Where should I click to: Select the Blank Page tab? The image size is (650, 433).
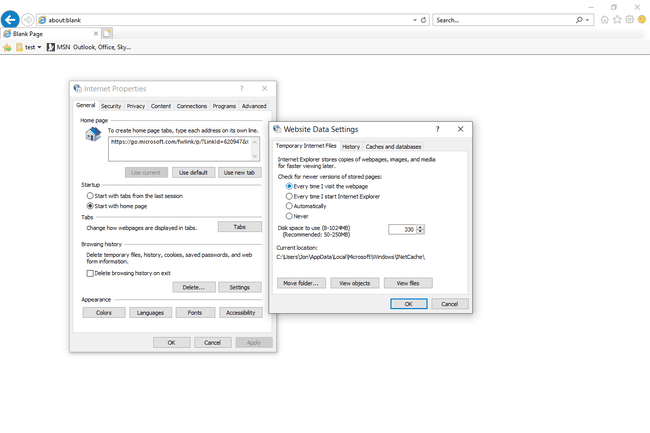[x=51, y=34]
